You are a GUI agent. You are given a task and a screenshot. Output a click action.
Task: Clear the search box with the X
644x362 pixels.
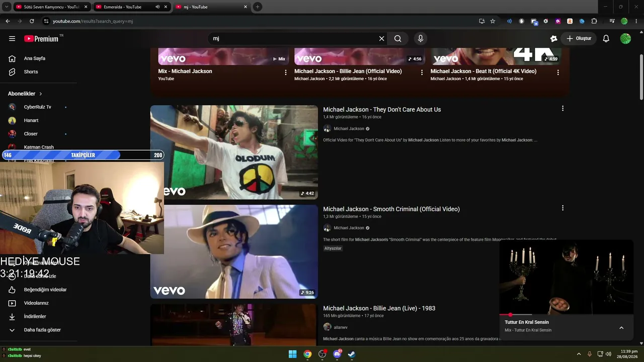[x=381, y=39]
